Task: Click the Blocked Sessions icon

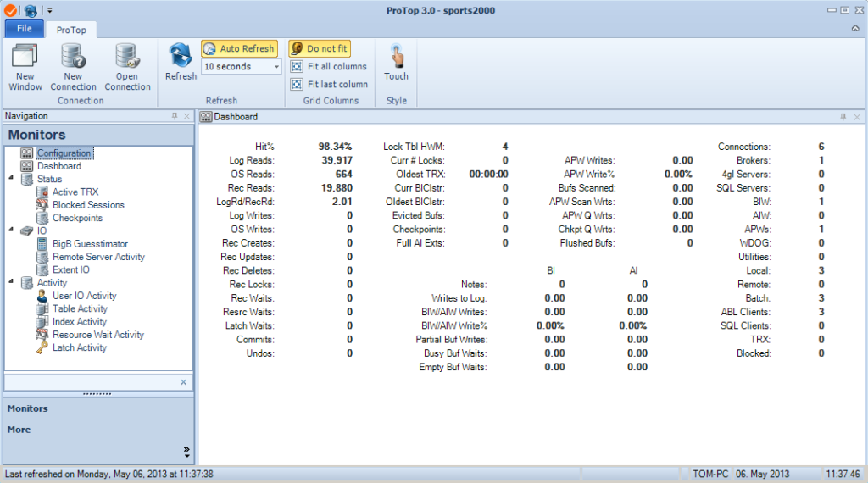Action: [42, 205]
